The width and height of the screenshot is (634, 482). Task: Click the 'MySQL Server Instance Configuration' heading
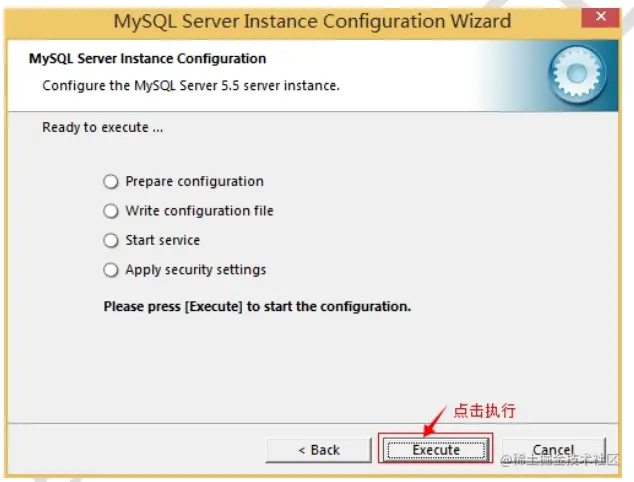[x=148, y=59]
